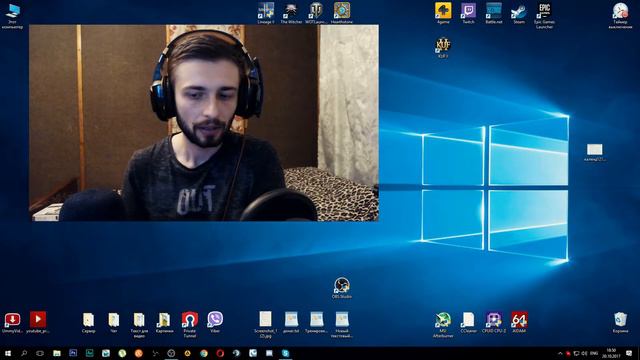Image resolution: width=640 pixels, height=360 pixels.
Task: Launch the AIDA64 shortcut
Action: [519, 322]
